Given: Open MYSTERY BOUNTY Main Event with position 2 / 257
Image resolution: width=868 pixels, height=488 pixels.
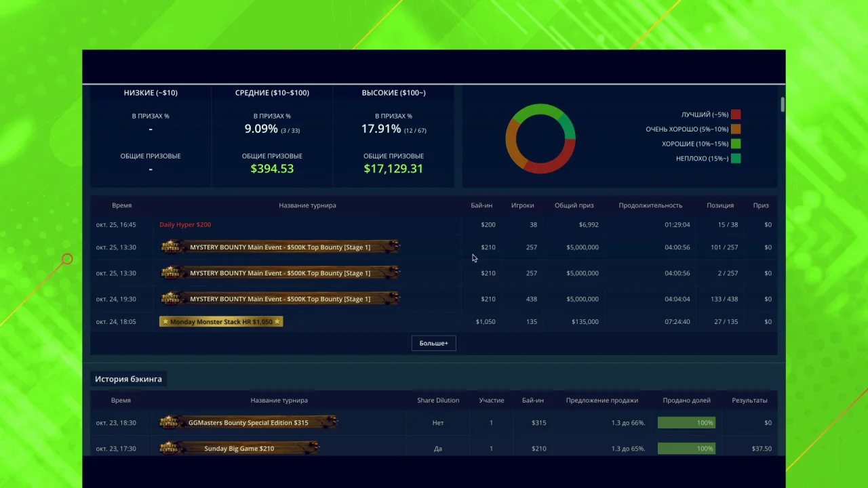Looking at the screenshot, I should pyautogui.click(x=280, y=272).
